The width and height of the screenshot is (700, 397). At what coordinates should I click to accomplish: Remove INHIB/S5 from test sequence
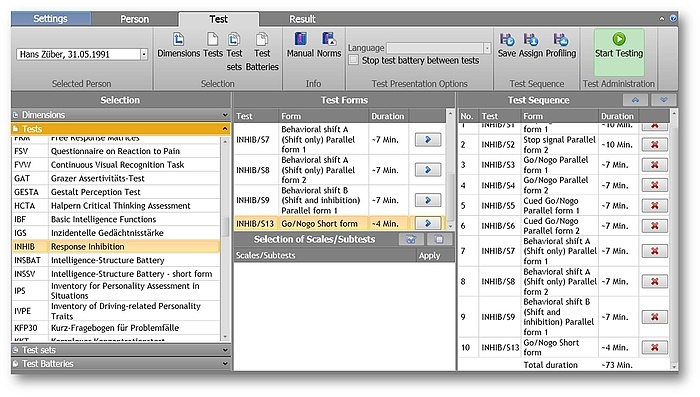click(x=654, y=205)
